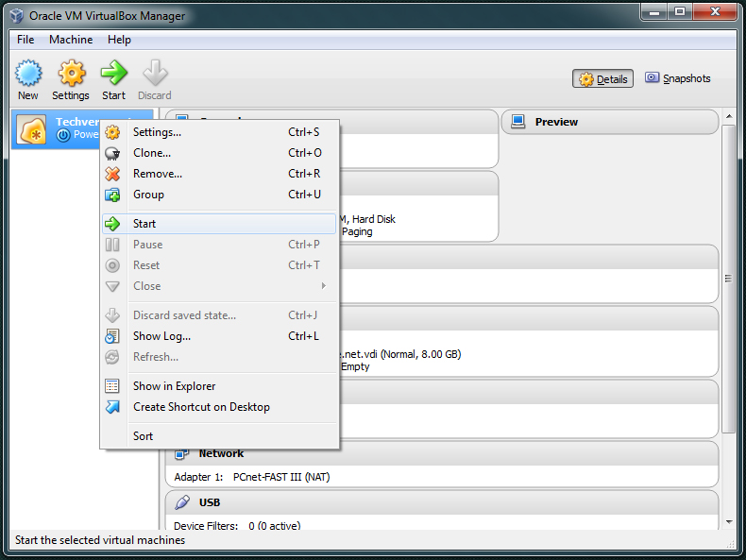Click the .net.vdi (Normal, 8.00 GB) text
This screenshot has width=746, height=560.
pyautogui.click(x=399, y=354)
